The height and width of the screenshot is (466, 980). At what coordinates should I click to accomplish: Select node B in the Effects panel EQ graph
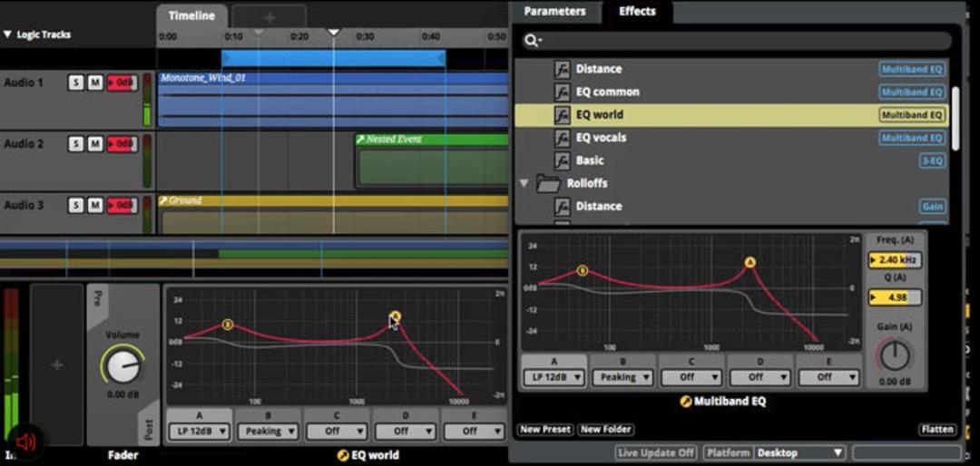pos(583,270)
